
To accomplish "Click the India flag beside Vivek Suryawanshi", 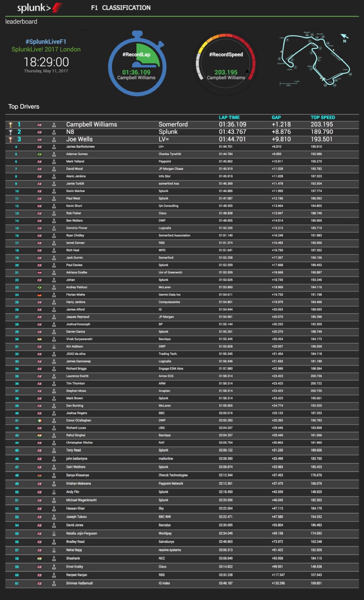I will (x=40, y=339).
